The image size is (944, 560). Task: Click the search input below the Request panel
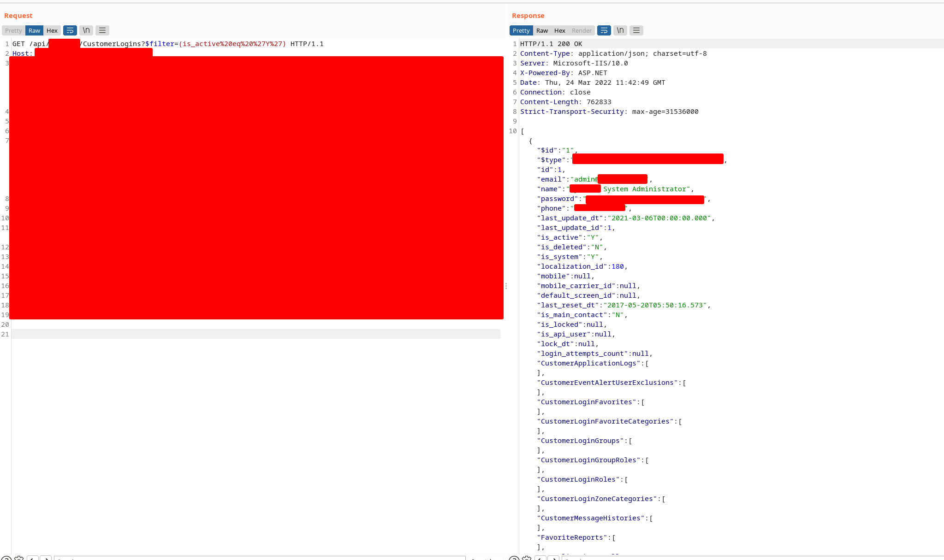coord(184,559)
